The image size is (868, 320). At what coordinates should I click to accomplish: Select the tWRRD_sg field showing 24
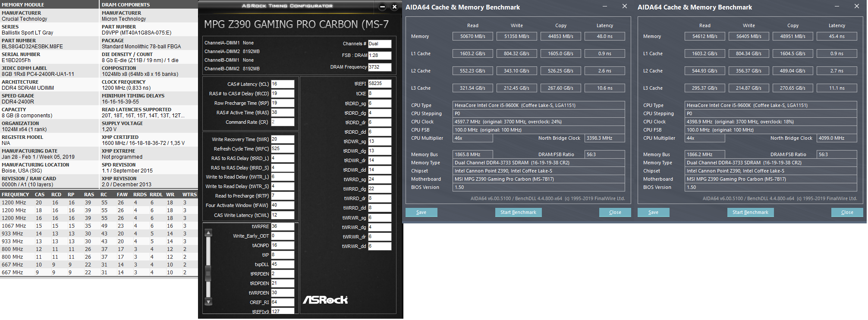click(x=380, y=179)
